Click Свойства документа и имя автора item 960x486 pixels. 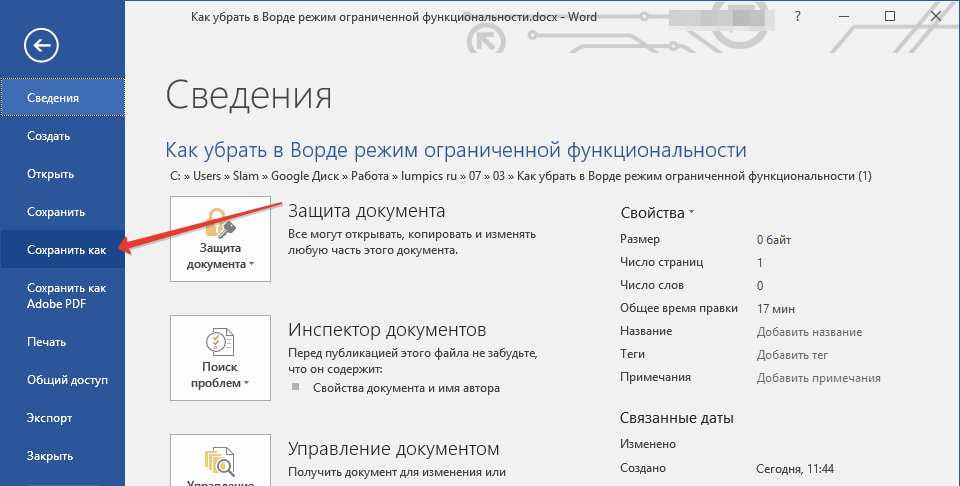[407, 388]
